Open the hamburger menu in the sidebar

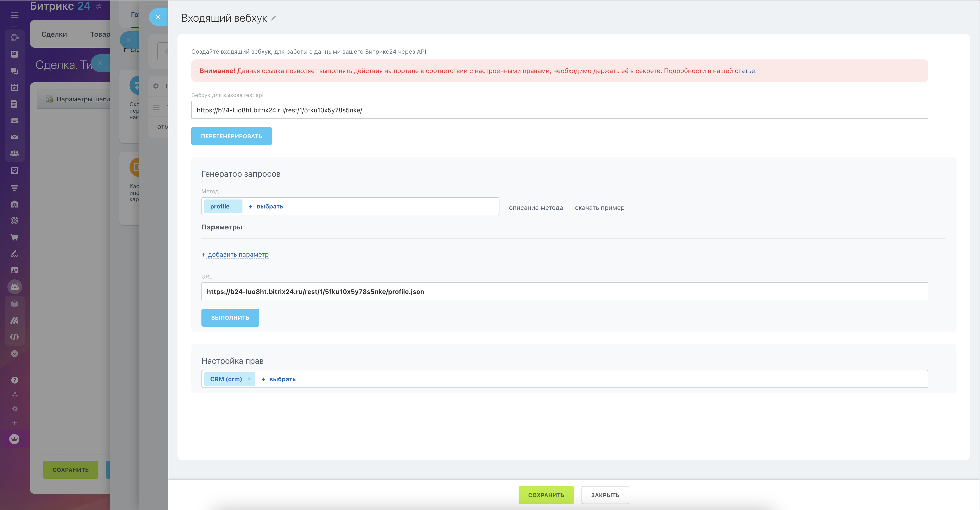click(15, 15)
